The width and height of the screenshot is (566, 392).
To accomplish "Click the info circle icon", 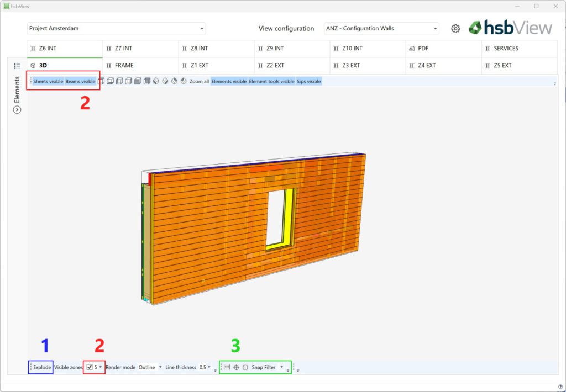I will [245, 367].
